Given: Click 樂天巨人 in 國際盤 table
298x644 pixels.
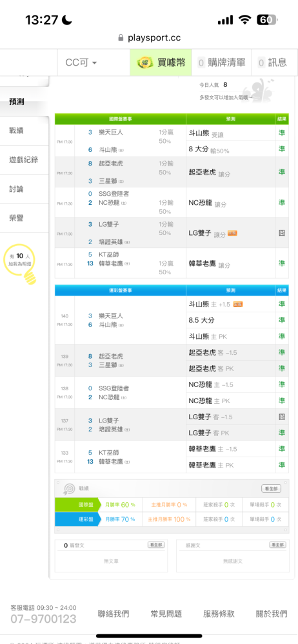Looking at the screenshot, I should coord(111,132).
